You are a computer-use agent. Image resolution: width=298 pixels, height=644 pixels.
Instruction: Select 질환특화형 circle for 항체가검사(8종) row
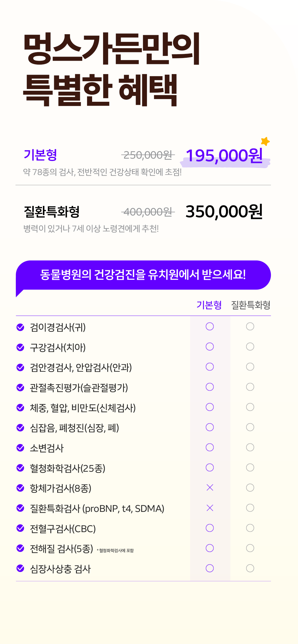pos(250,487)
